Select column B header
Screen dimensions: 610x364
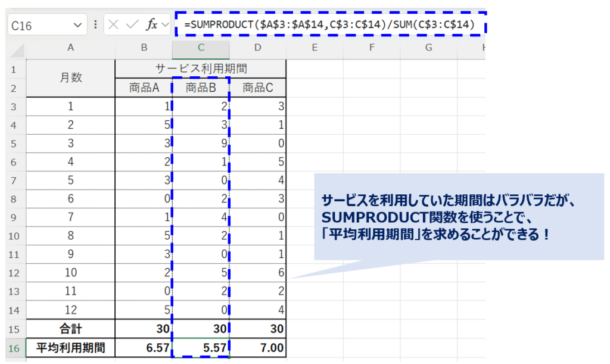coord(144,48)
